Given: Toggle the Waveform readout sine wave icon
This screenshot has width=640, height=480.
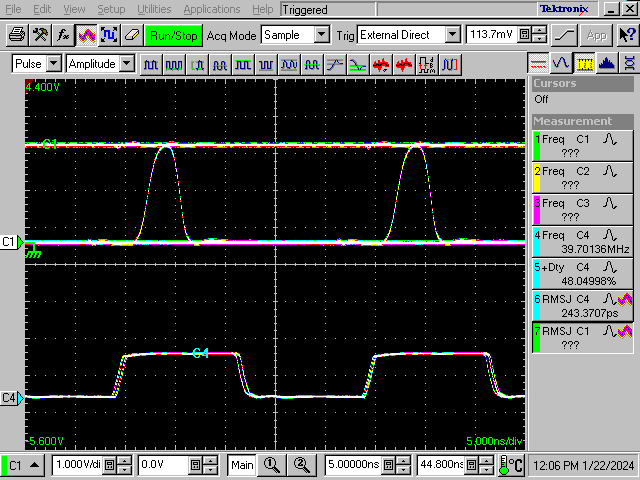Looking at the screenshot, I should click(561, 63).
